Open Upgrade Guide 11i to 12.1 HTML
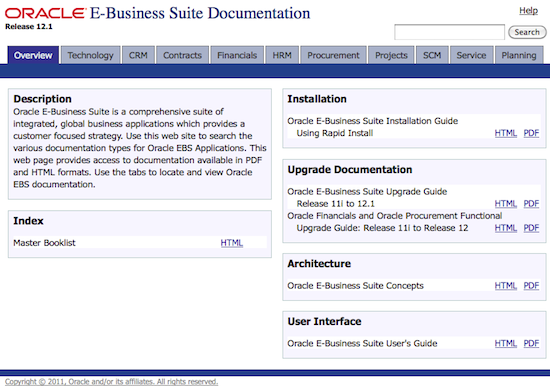The width and height of the screenshot is (550, 390). (505, 203)
